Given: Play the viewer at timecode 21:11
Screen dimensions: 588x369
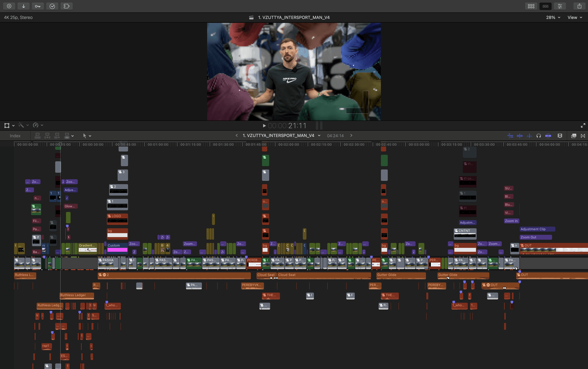Looking at the screenshot, I should pyautogui.click(x=264, y=126).
